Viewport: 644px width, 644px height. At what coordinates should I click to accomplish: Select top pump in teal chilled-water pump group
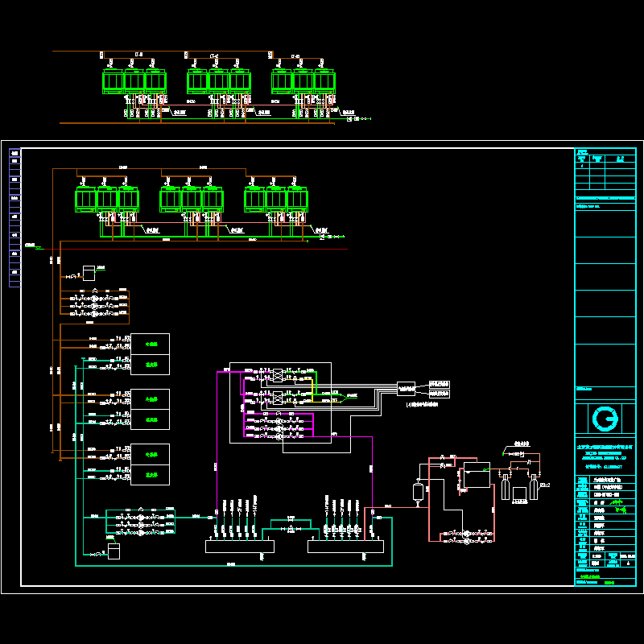coord(141,518)
